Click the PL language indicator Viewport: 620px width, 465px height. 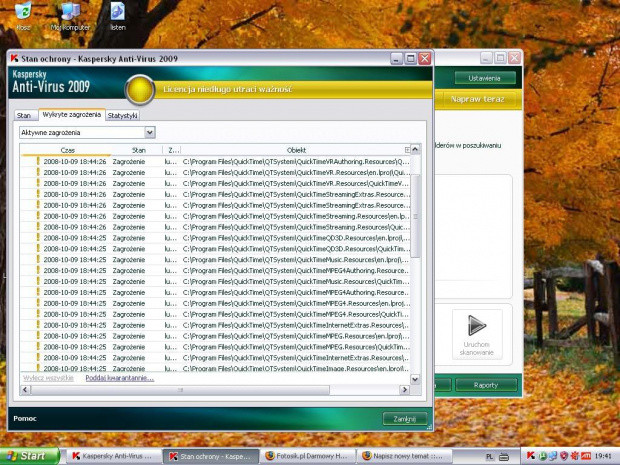[489, 457]
